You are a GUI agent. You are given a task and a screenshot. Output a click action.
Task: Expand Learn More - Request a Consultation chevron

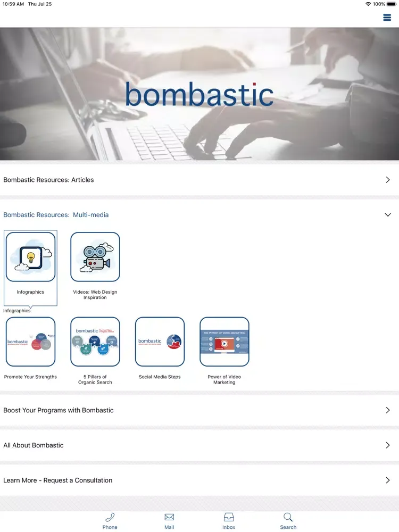pos(388,480)
